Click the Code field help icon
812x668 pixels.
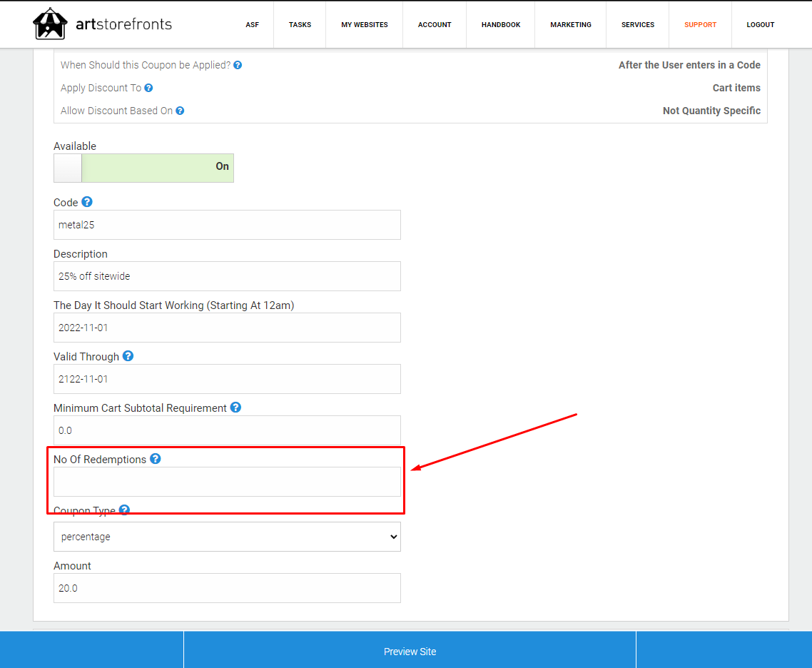(87, 202)
